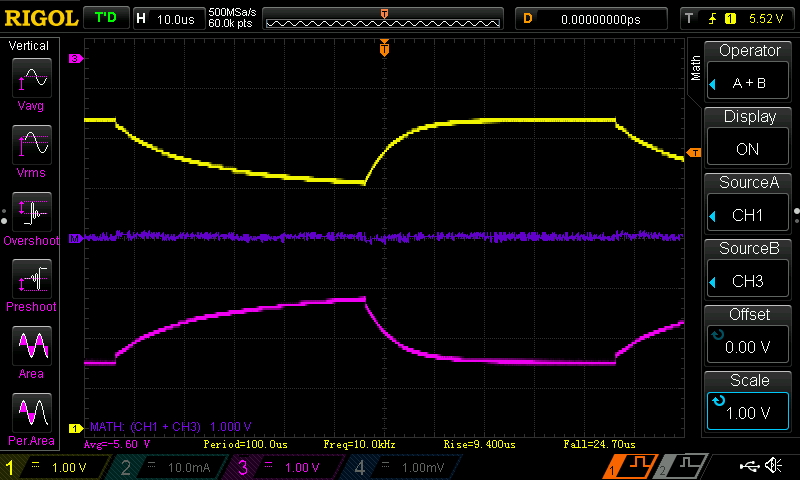Screen dimensions: 800x480
Task: Select the Area measurement icon
Action: tap(33, 352)
